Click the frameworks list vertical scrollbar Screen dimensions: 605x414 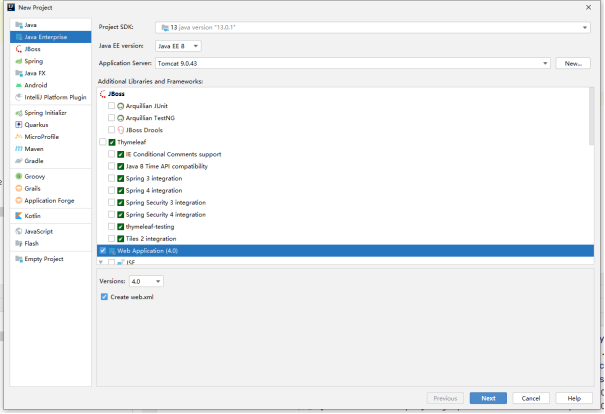pyautogui.click(x=591, y=117)
